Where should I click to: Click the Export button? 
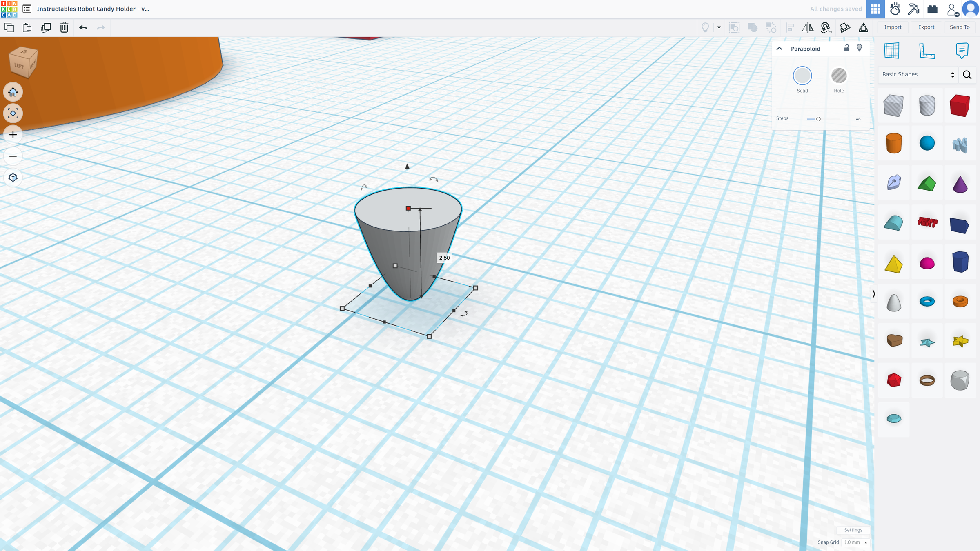click(926, 27)
